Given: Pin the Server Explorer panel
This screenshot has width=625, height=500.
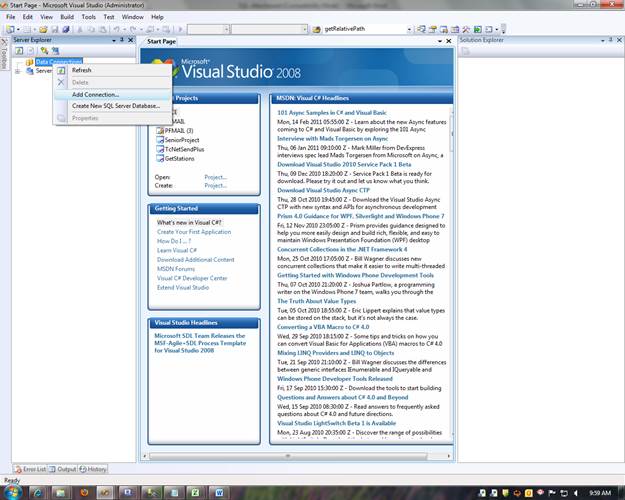Looking at the screenshot, I should [122, 40].
